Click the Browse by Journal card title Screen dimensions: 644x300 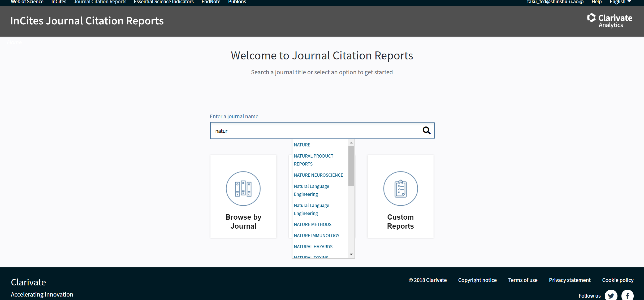point(243,221)
